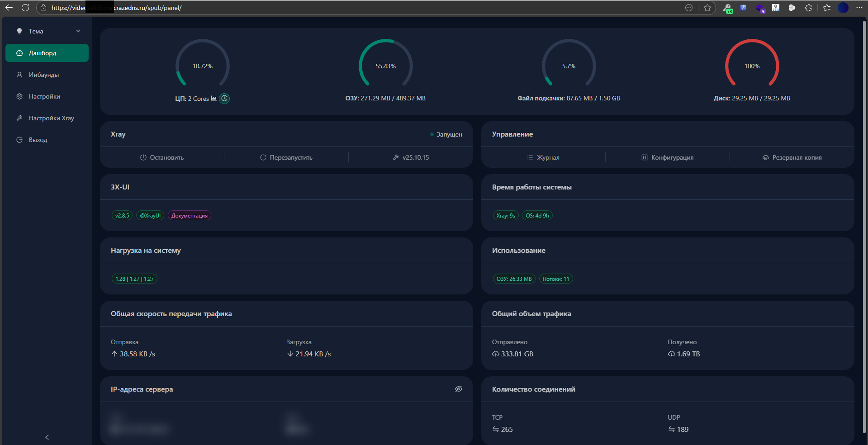Viewport: 868px width, 445px height.
Task: Open the Настройки Xray page
Action: click(51, 118)
